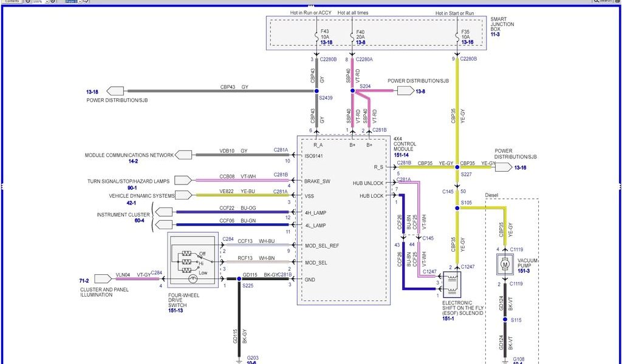Screen dimensions: 622x364
Task: Click the zoom out icon beside 100%
Action: pos(28,2)
